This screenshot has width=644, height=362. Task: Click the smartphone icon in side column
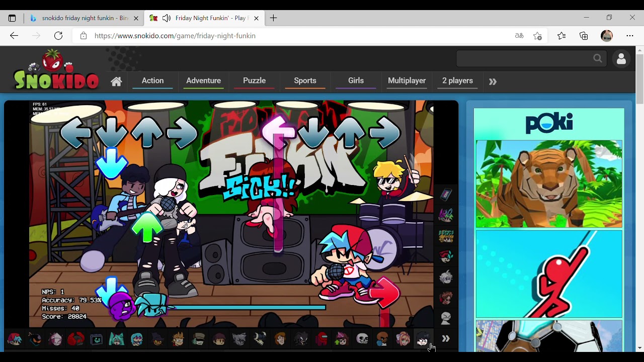click(446, 195)
